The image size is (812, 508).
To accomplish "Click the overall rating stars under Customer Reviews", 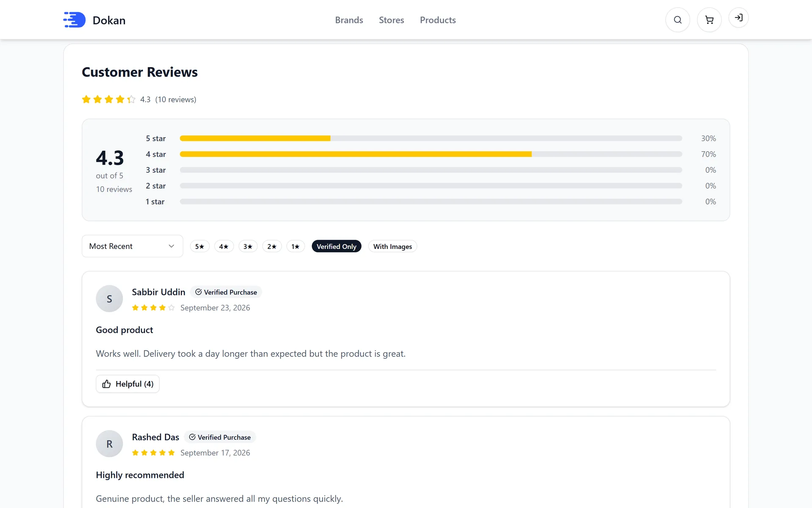I will coord(109,99).
